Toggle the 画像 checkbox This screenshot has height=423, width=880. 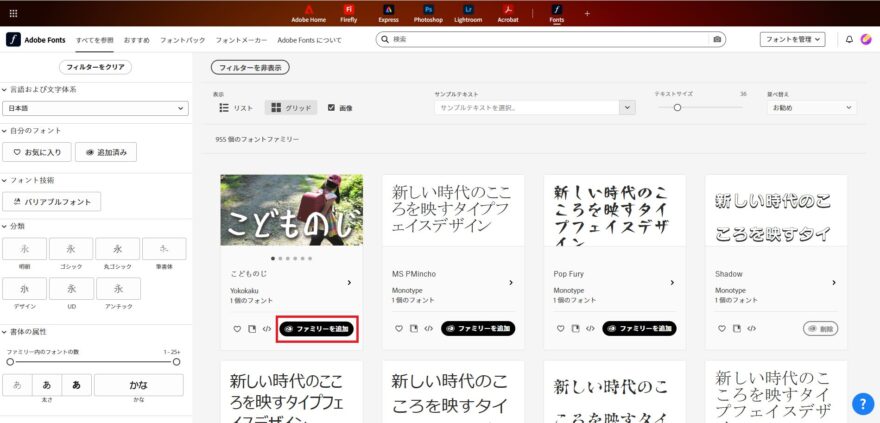331,108
